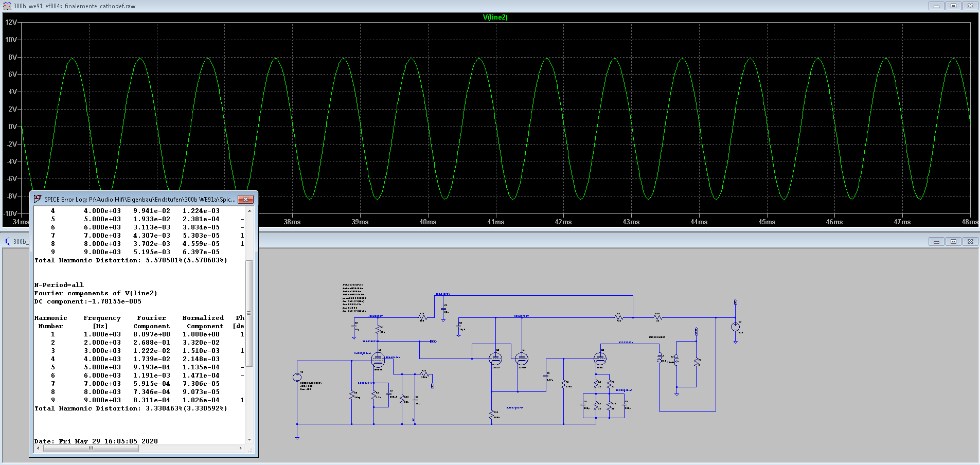Click the error log's vertical scrollbar thumb
This screenshot has width=980, height=465.
coord(250,313)
